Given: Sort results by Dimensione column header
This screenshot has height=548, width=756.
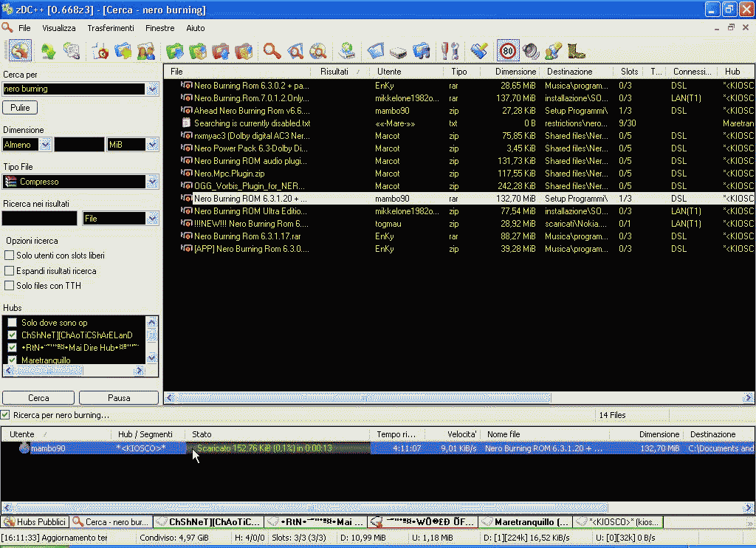Looking at the screenshot, I should [515, 72].
